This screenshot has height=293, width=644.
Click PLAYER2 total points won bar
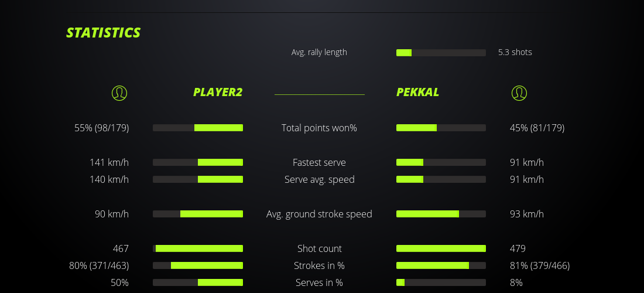(x=198, y=128)
